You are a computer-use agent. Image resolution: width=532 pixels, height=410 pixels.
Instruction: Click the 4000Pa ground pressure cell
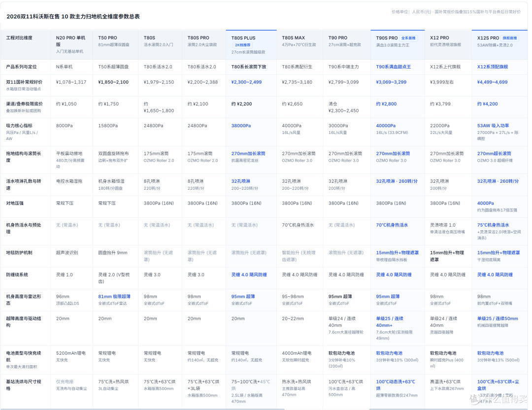[486, 203]
